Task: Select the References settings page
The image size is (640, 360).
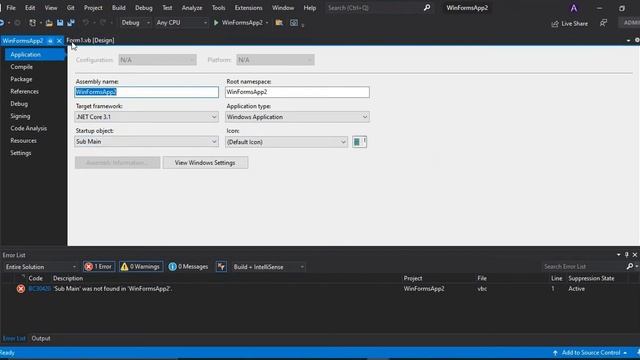Action: pos(24,91)
